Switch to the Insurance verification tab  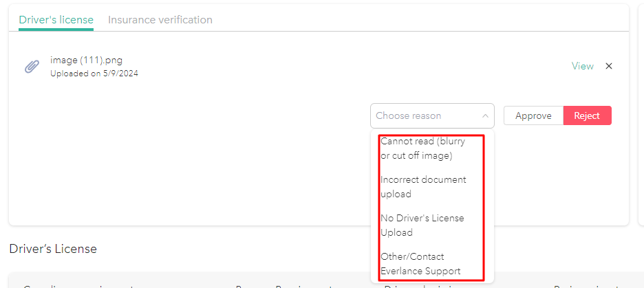click(160, 20)
